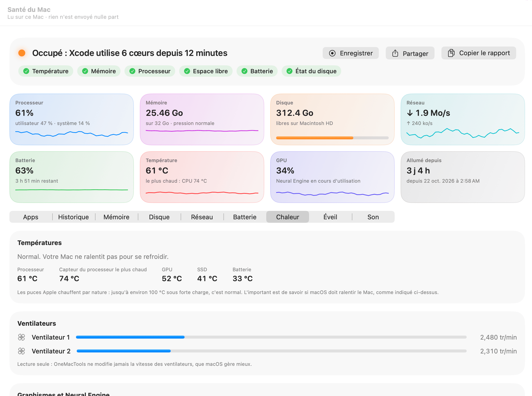Click the green checkmark on Batterie chip

(244, 71)
